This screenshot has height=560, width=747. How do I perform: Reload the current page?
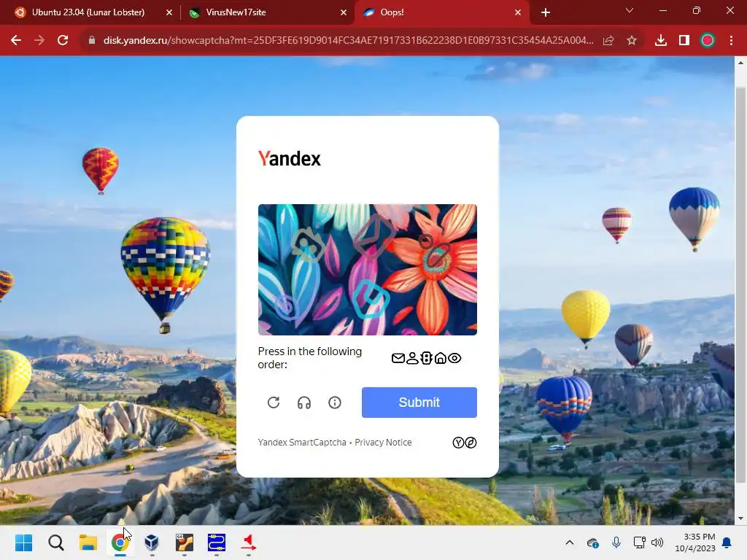click(x=63, y=41)
